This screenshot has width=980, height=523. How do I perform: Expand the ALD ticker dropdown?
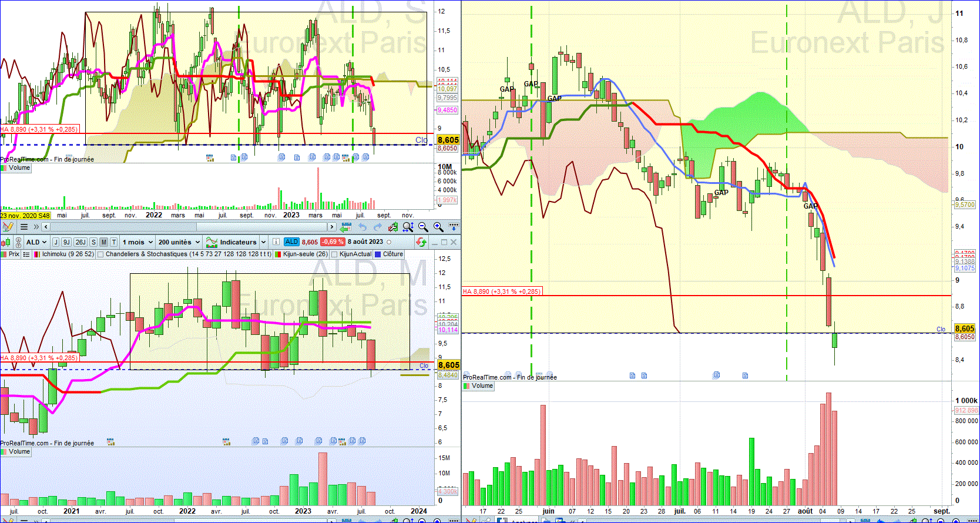(36, 242)
